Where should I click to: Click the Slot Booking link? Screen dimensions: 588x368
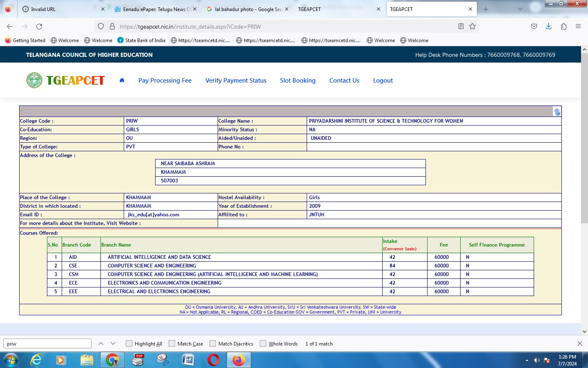tap(298, 81)
